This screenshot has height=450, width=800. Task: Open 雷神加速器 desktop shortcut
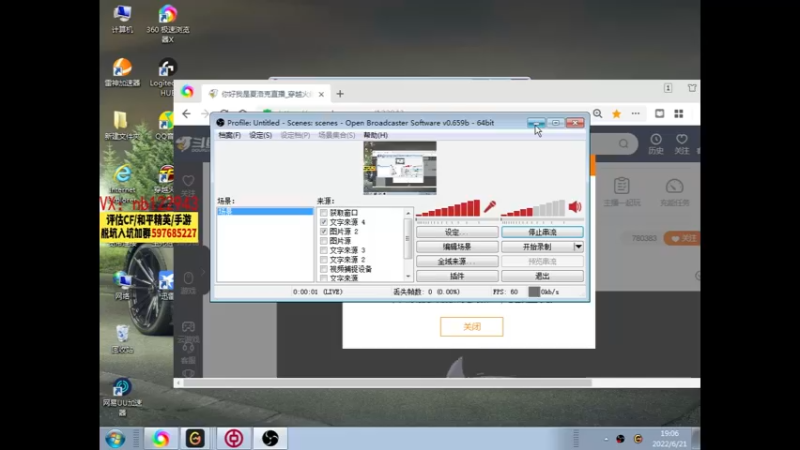pyautogui.click(x=122, y=72)
